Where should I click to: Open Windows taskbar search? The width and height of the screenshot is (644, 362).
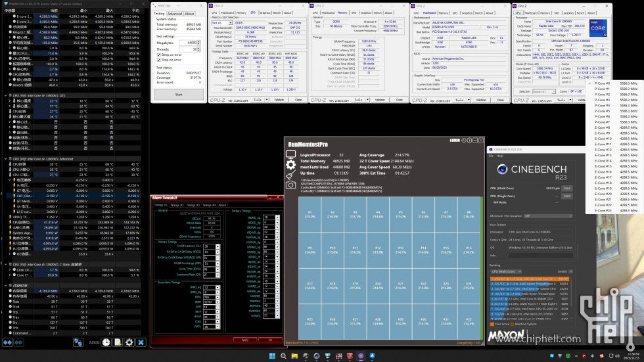(x=283, y=356)
